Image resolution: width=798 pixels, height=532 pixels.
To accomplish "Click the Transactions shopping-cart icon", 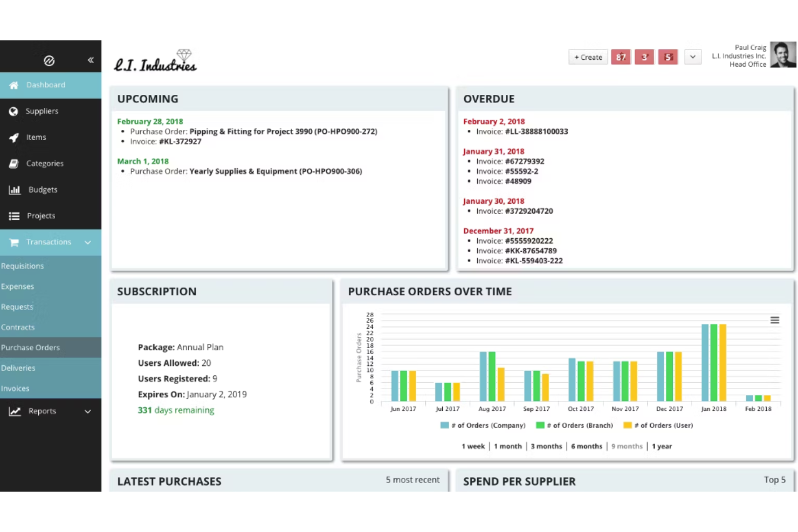I will pyautogui.click(x=13, y=242).
